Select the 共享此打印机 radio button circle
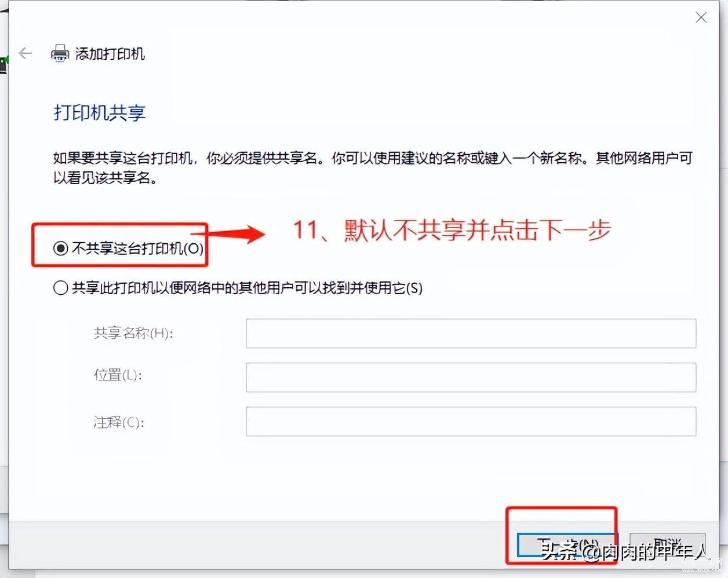The image size is (728, 578). [60, 288]
